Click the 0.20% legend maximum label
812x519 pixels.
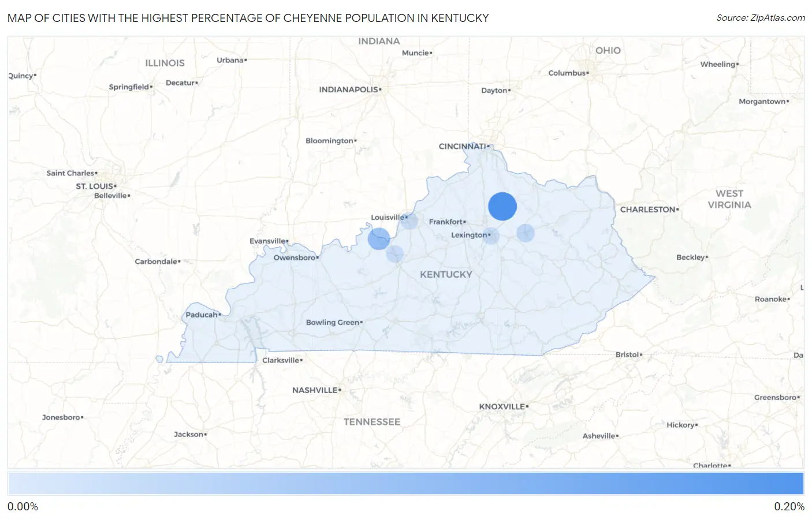click(789, 507)
